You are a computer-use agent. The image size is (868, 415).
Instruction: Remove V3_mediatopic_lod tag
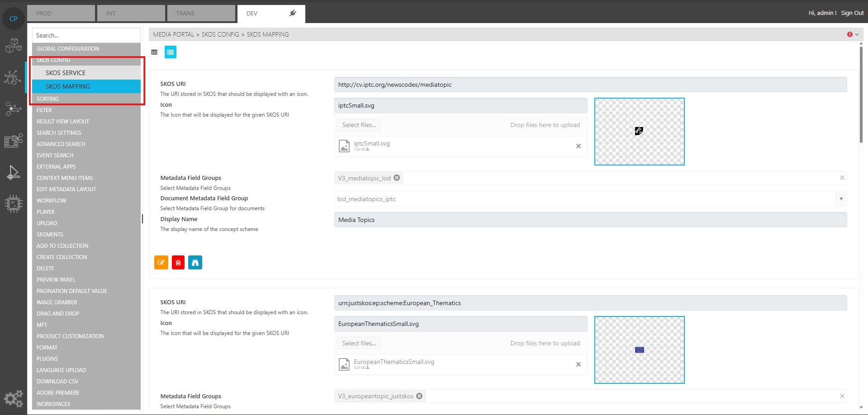pos(397,178)
